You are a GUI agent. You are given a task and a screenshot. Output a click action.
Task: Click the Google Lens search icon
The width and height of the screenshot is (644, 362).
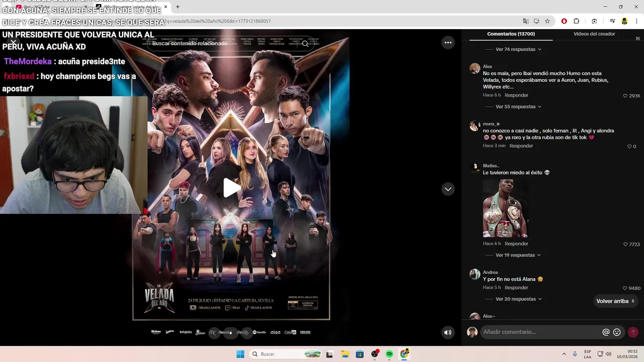coord(594,21)
